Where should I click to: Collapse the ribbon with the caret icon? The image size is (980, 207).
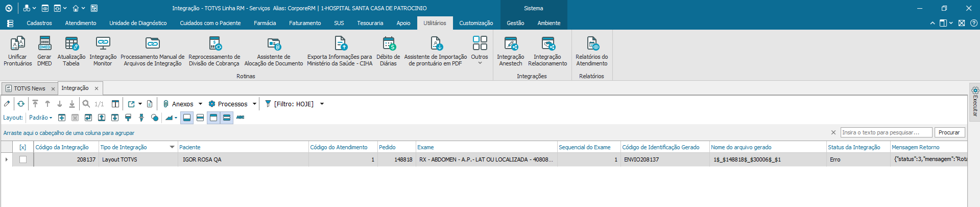click(x=933, y=23)
